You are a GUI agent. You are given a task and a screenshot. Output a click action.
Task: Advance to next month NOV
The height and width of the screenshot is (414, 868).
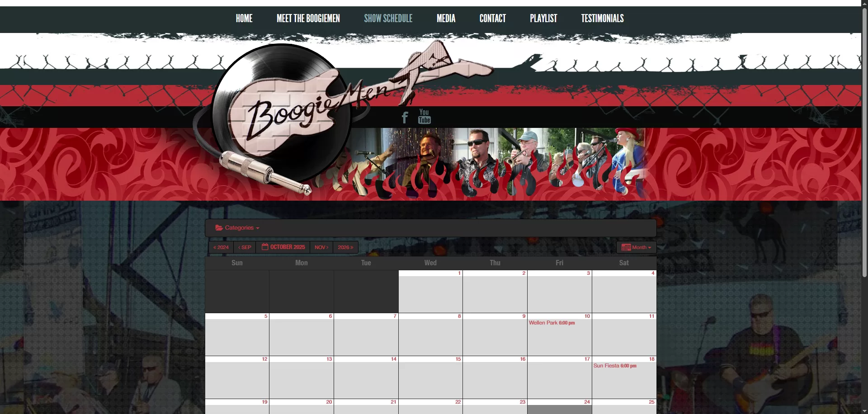tap(321, 247)
